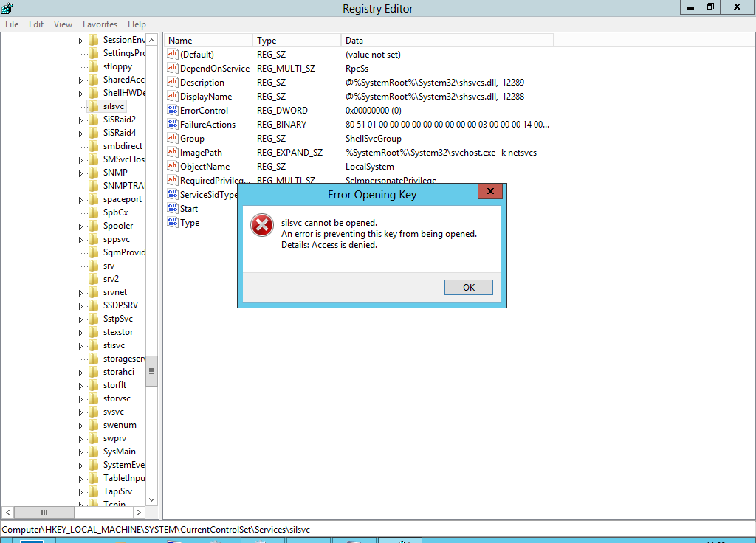Open the Favorites menu
The image size is (756, 543).
pyautogui.click(x=100, y=24)
